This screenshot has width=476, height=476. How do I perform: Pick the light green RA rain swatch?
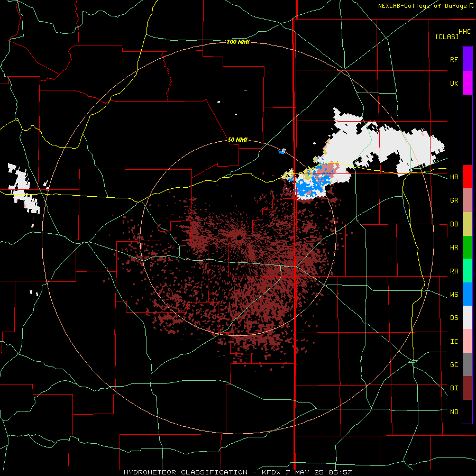click(x=467, y=271)
